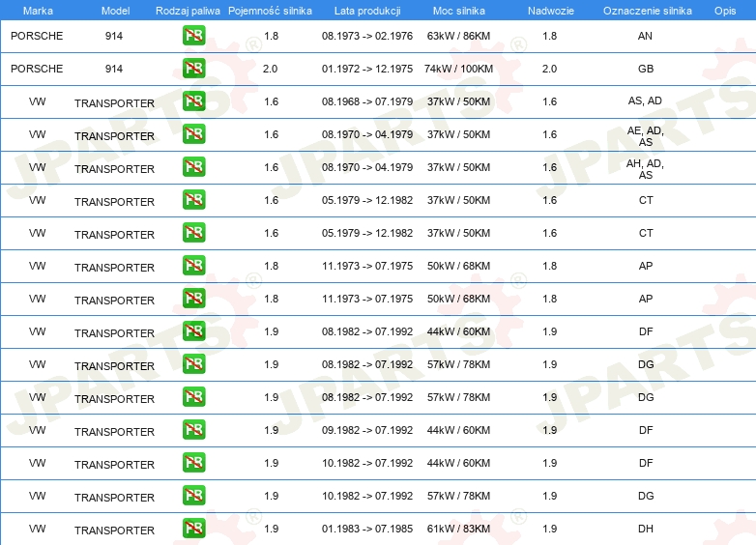Click the 61kW / 83KM power cell
Image resolution: width=756 pixels, height=545 pixels.
pyautogui.click(x=458, y=529)
